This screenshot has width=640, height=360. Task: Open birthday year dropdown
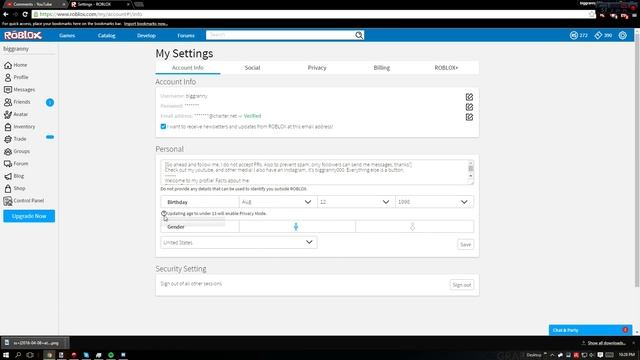point(434,202)
